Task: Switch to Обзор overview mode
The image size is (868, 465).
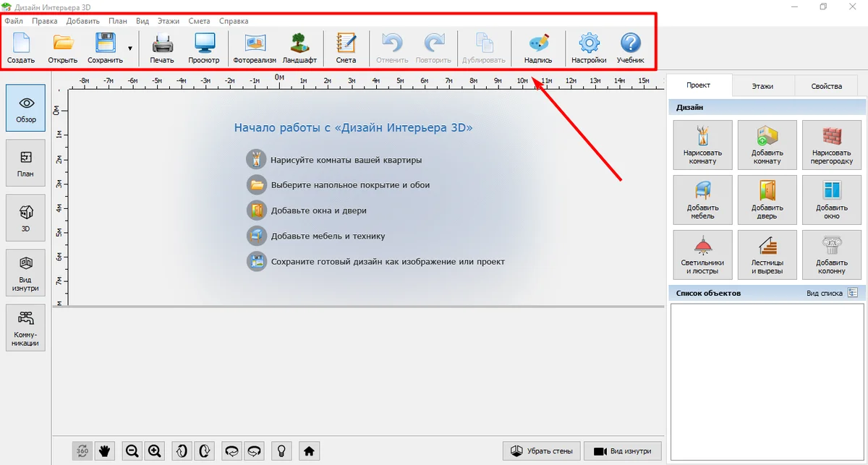Action: click(25, 108)
